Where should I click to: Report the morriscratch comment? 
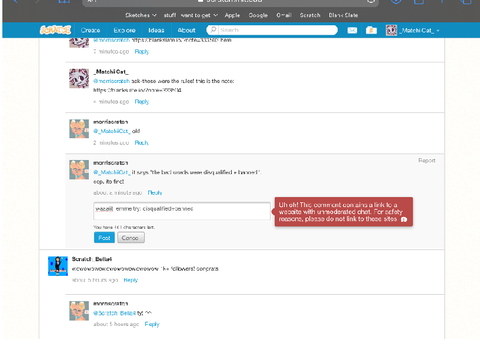pyautogui.click(x=427, y=160)
